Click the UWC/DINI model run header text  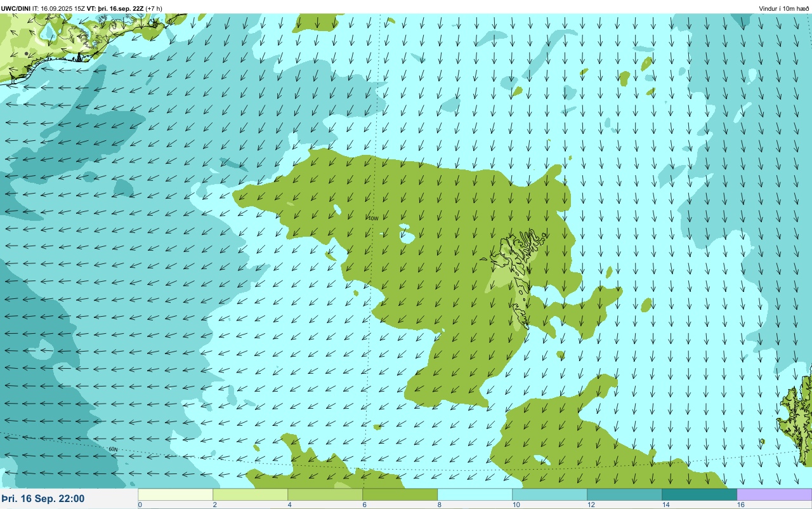81,8
